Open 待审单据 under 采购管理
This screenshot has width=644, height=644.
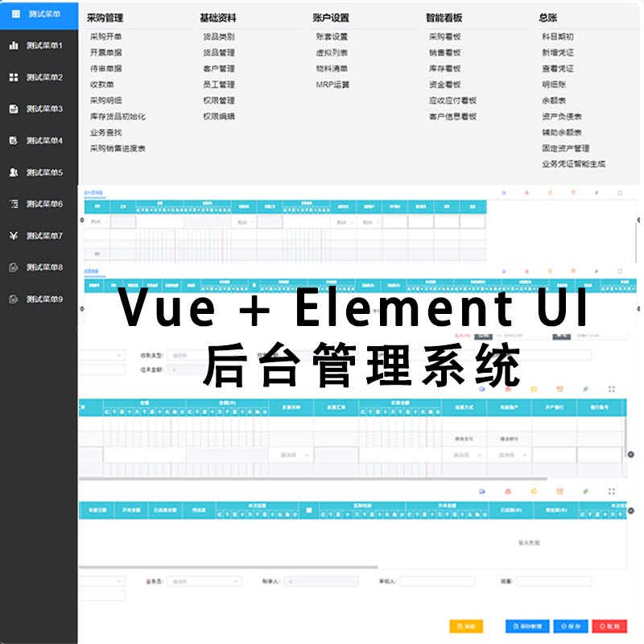106,68
